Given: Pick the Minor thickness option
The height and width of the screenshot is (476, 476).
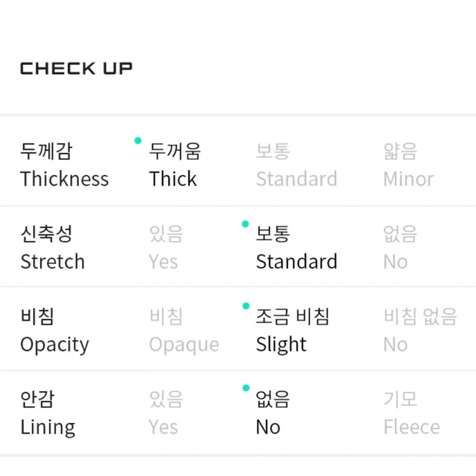Looking at the screenshot, I should (x=408, y=165).
